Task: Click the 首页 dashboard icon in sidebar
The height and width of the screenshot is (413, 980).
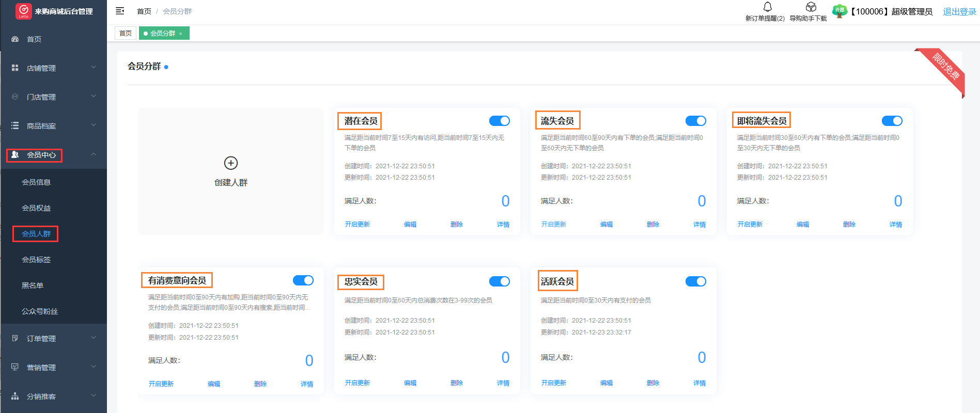Action: click(x=15, y=39)
